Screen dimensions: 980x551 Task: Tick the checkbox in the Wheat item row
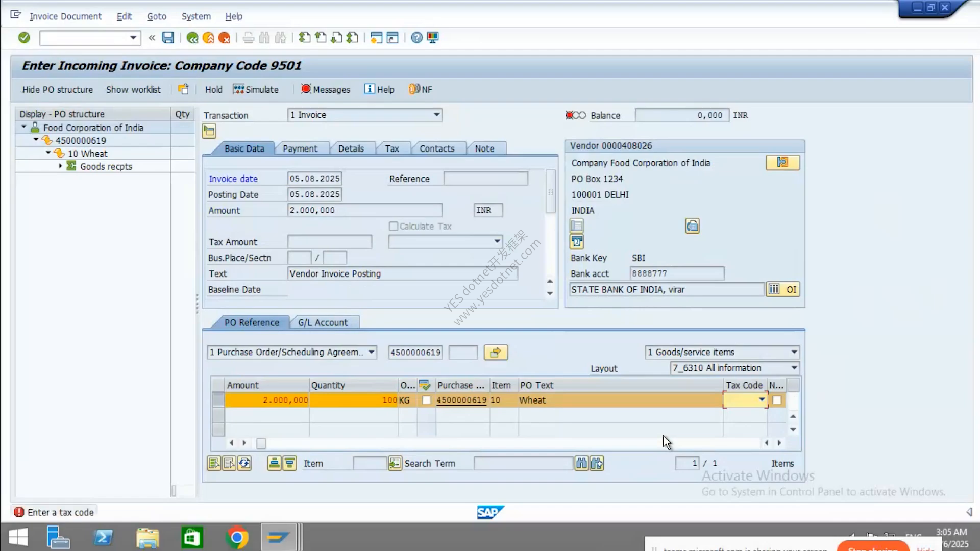(x=427, y=400)
